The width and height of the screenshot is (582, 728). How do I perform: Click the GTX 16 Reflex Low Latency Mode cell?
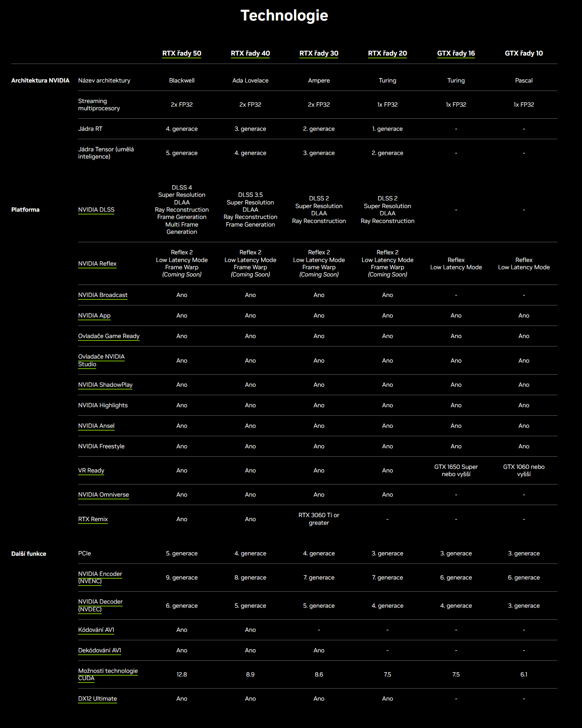456,264
